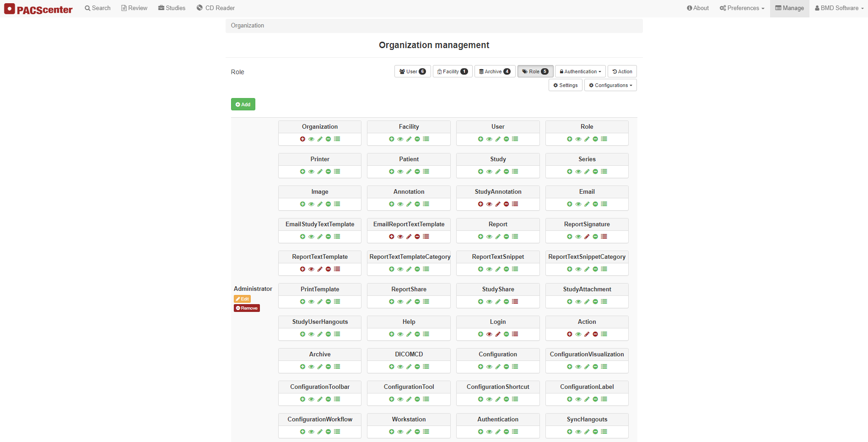Screen dimensions: 868x442
Task: Click the red plus icon under Organization
Action: pos(302,139)
